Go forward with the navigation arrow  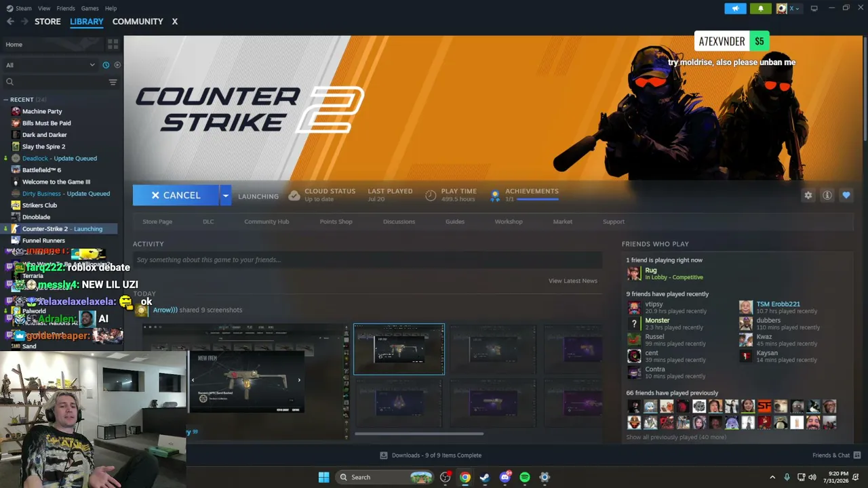(x=24, y=22)
